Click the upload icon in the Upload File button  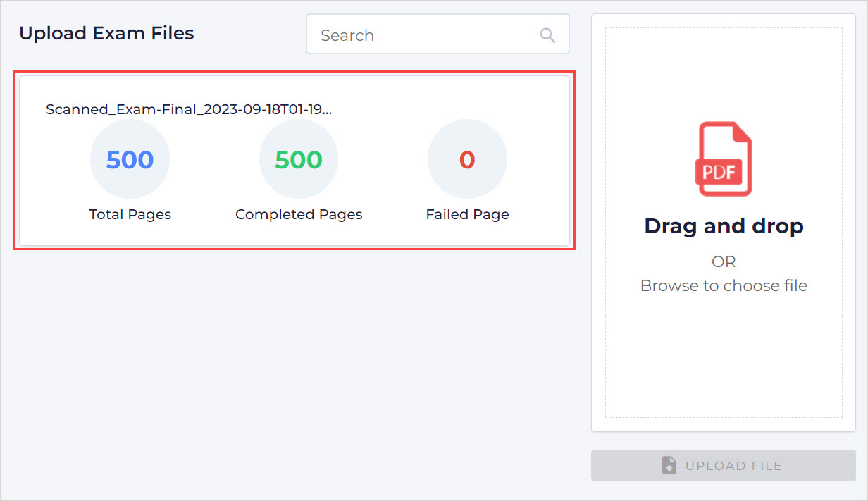coord(669,465)
